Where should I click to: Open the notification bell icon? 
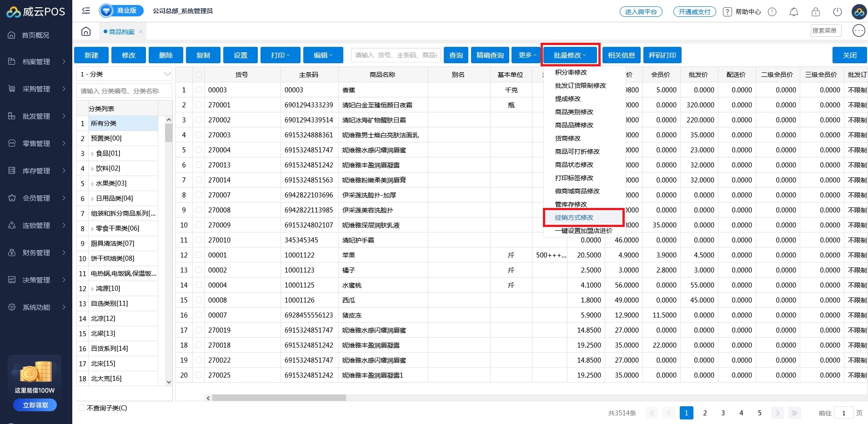[x=793, y=12]
